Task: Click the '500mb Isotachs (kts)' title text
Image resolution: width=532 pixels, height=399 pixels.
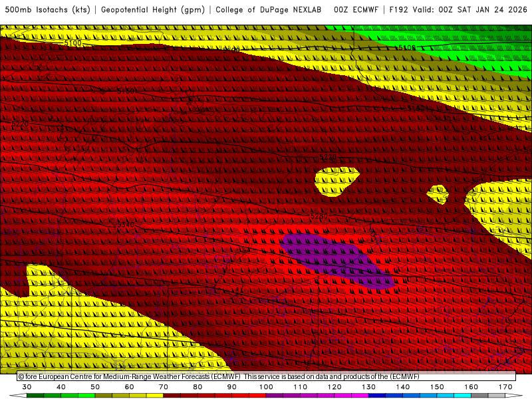Action: coord(48,10)
